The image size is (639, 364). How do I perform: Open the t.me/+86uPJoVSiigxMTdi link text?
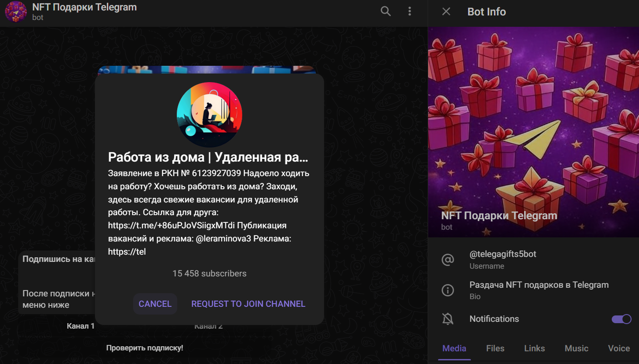(x=171, y=226)
